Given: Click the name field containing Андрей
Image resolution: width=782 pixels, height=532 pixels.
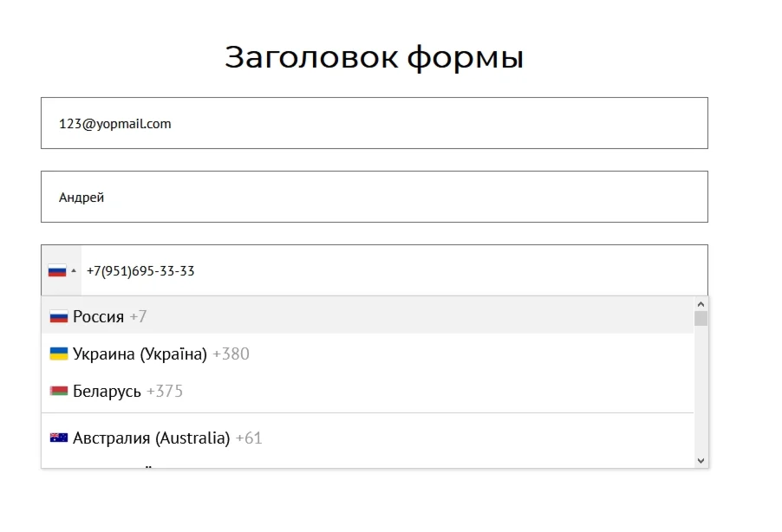Looking at the screenshot, I should (x=374, y=197).
